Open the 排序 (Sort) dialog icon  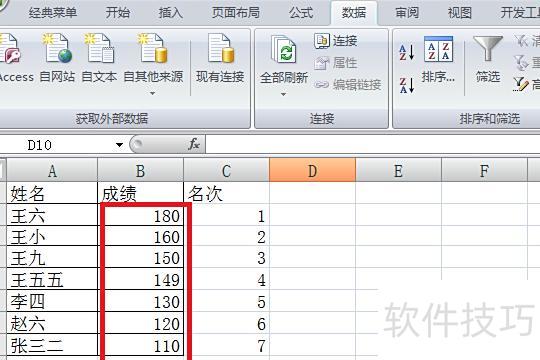438,49
